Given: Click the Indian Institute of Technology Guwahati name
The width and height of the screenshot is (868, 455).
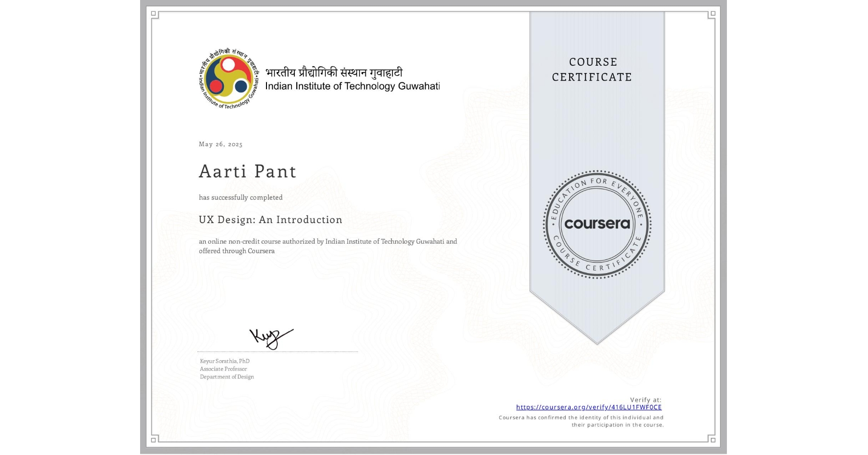Looking at the screenshot, I should pos(352,86).
